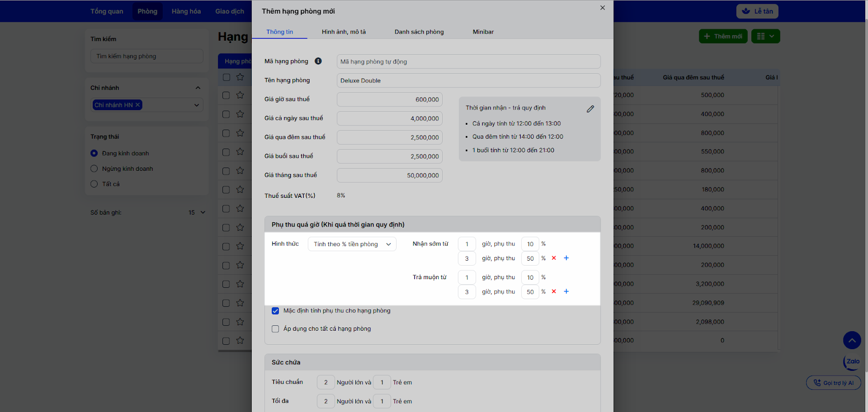Remove the 3-hour early check-in surcharge row
This screenshot has height=412, width=868.
coord(554,258)
